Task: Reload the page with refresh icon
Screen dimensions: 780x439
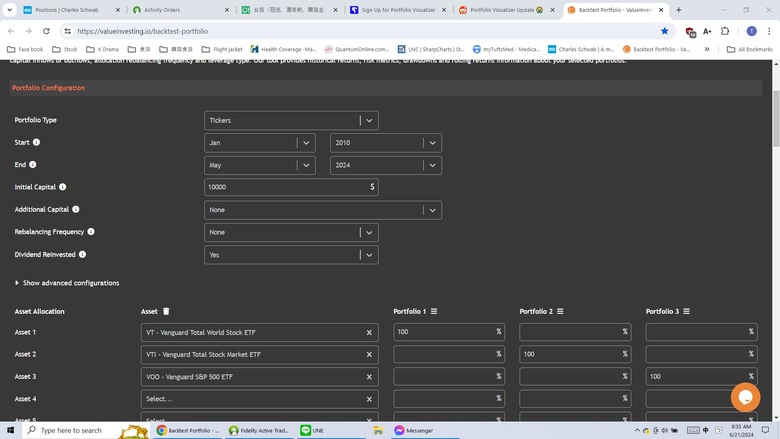Action: point(46,31)
